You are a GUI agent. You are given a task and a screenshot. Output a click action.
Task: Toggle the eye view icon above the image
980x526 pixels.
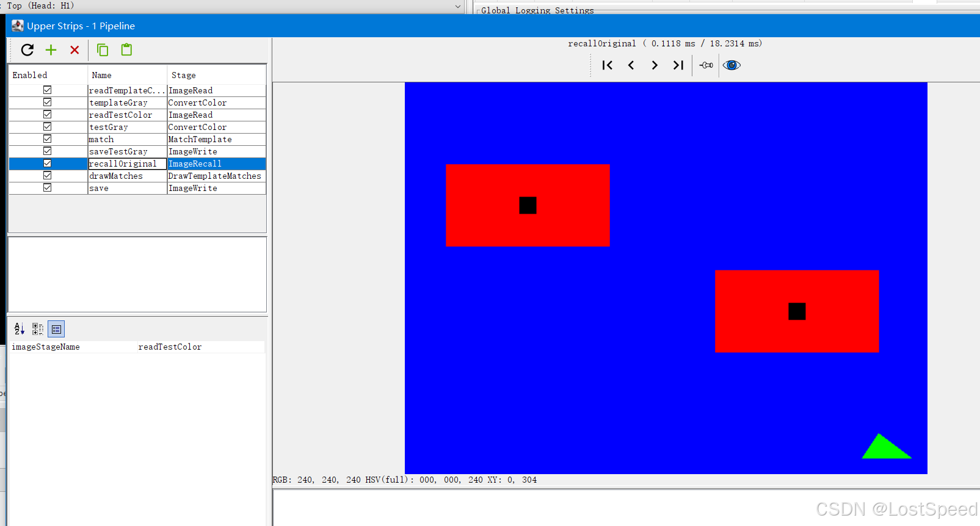pos(731,65)
